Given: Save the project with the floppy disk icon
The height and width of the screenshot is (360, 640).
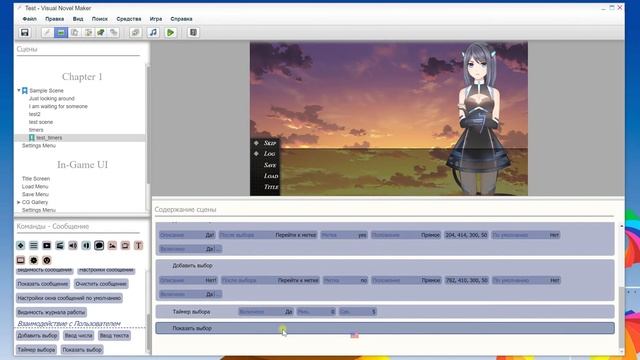Looking at the screenshot, I should tap(24, 32).
